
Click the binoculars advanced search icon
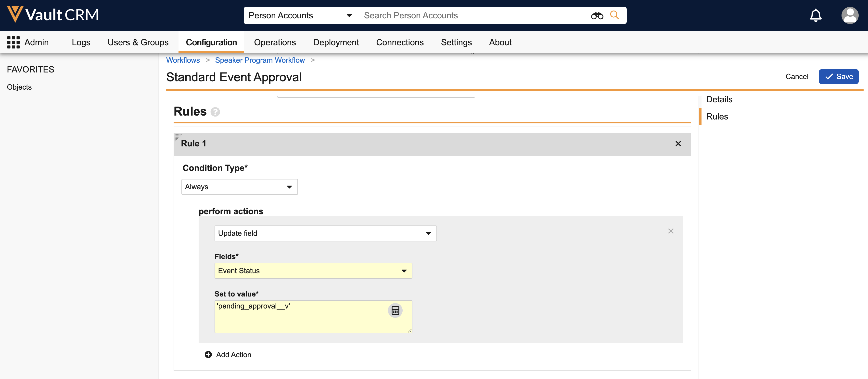[597, 15]
